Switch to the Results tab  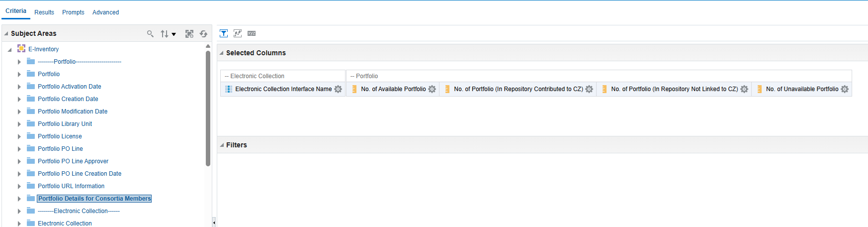44,12
